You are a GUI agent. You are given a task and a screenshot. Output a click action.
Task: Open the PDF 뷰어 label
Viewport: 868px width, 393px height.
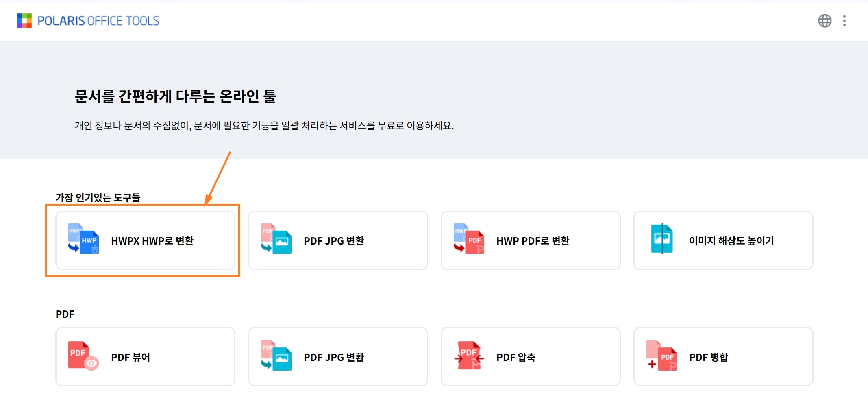[x=131, y=357]
